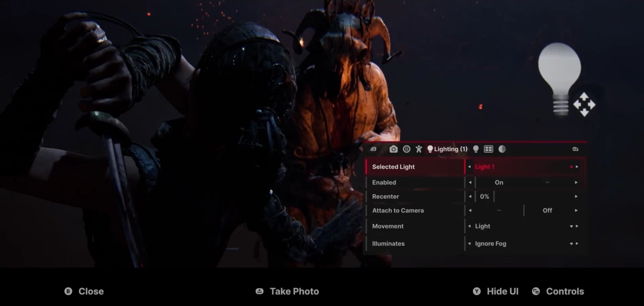This screenshot has width=644, height=306.
Task: Hide UI overlay
Action: [502, 291]
